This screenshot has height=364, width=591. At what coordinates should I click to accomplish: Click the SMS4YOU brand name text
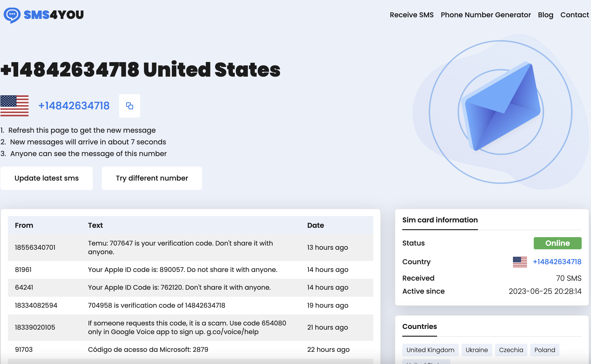(54, 15)
